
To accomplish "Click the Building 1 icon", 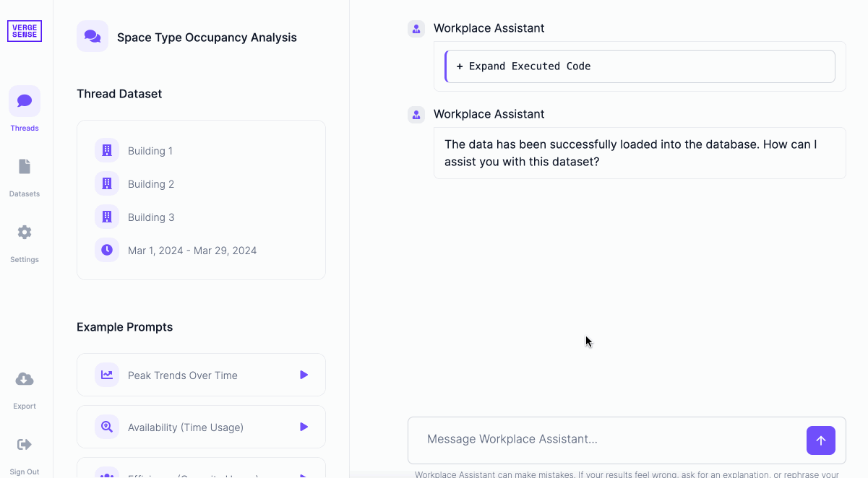I will tap(107, 150).
